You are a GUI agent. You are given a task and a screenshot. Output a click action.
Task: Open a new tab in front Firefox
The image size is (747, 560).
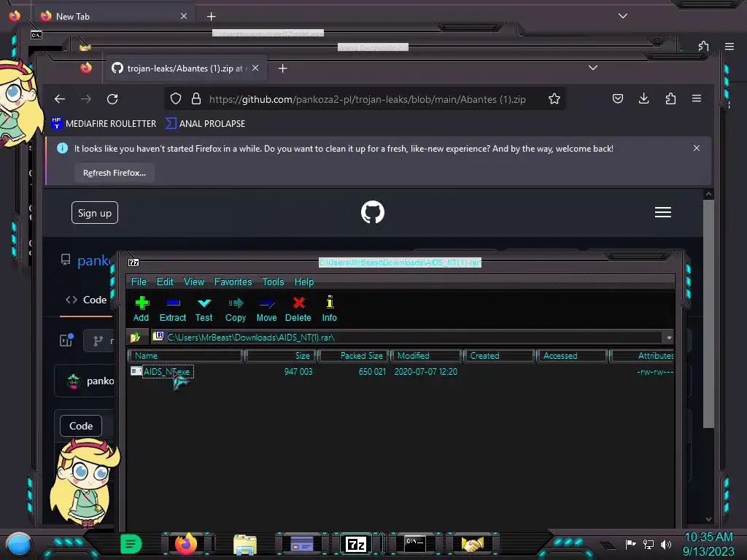pyautogui.click(x=282, y=69)
